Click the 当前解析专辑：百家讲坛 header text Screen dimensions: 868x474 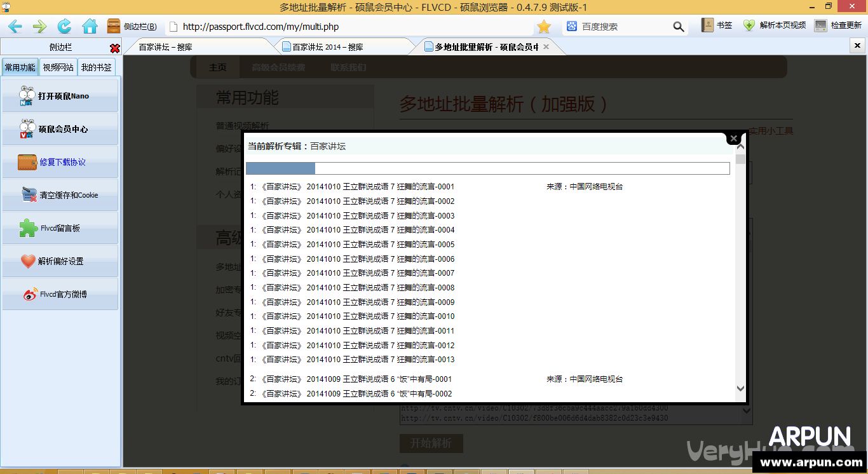tap(297, 146)
